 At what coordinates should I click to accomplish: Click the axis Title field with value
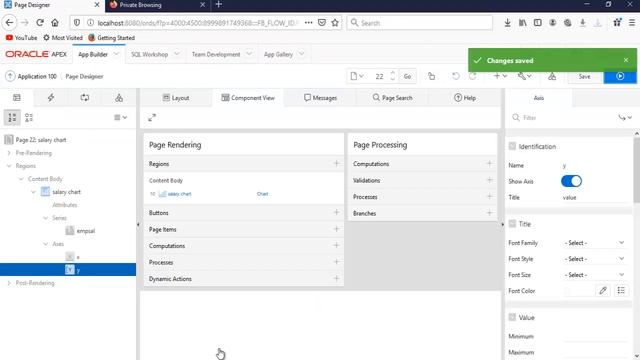coord(594,198)
